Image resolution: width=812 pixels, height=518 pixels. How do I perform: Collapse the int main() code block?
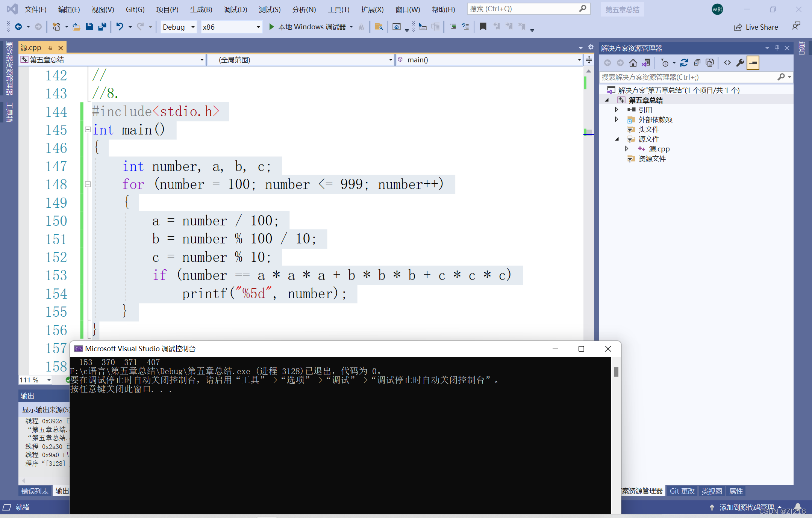88,130
